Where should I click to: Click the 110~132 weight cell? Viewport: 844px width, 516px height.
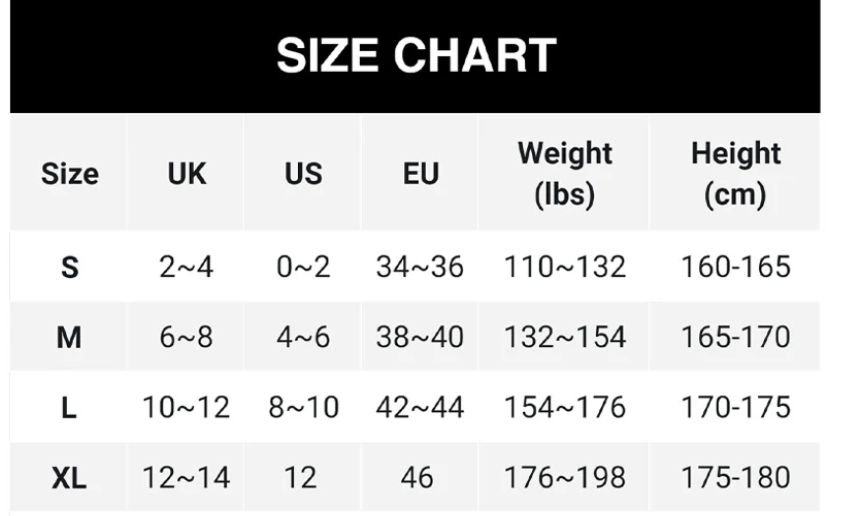pyautogui.click(x=565, y=267)
